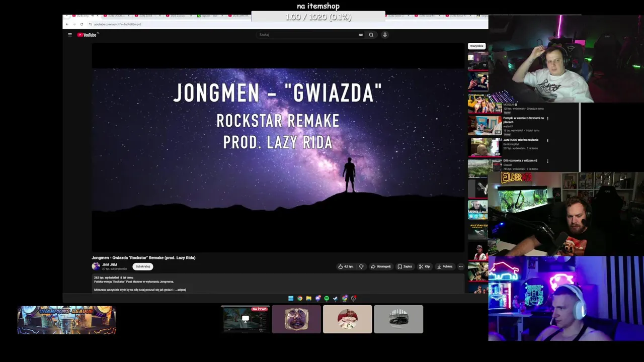Open options menu for JAN RODO video
This screenshot has height=362, width=644.
coord(547,141)
